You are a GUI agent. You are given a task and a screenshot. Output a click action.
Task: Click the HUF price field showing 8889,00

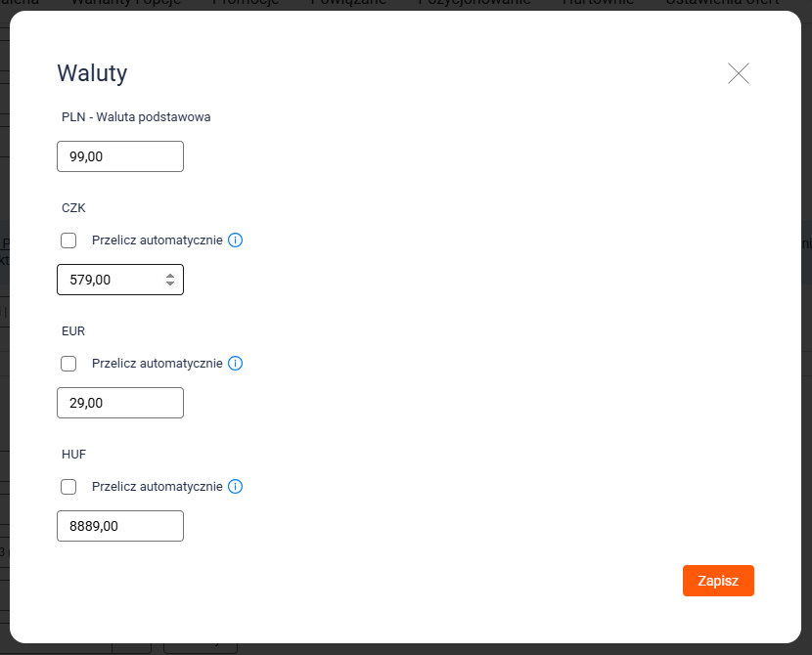pyautogui.click(x=119, y=526)
